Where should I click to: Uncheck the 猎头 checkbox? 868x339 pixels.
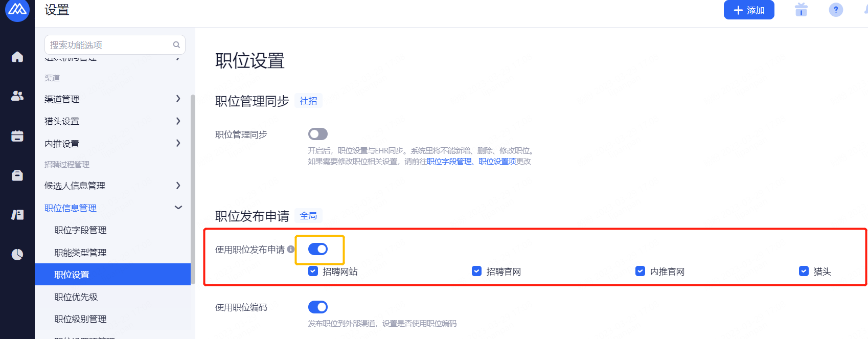tap(804, 271)
